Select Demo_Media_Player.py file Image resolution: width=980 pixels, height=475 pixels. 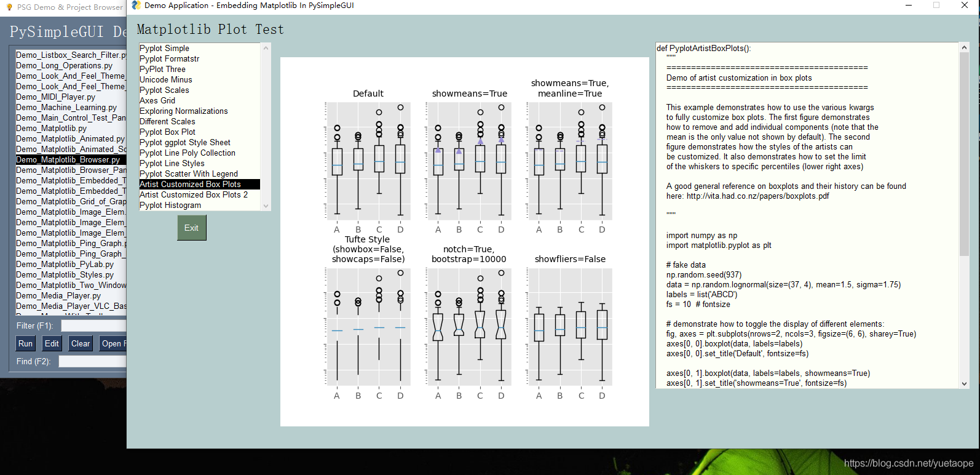click(71, 295)
